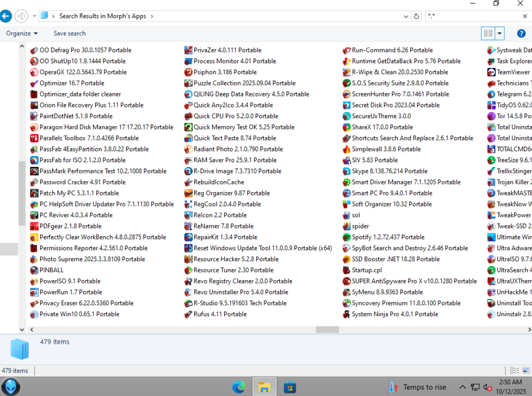Click the SIV 5.83 Portable icon
This screenshot has height=396, width=532.
(x=346, y=160)
